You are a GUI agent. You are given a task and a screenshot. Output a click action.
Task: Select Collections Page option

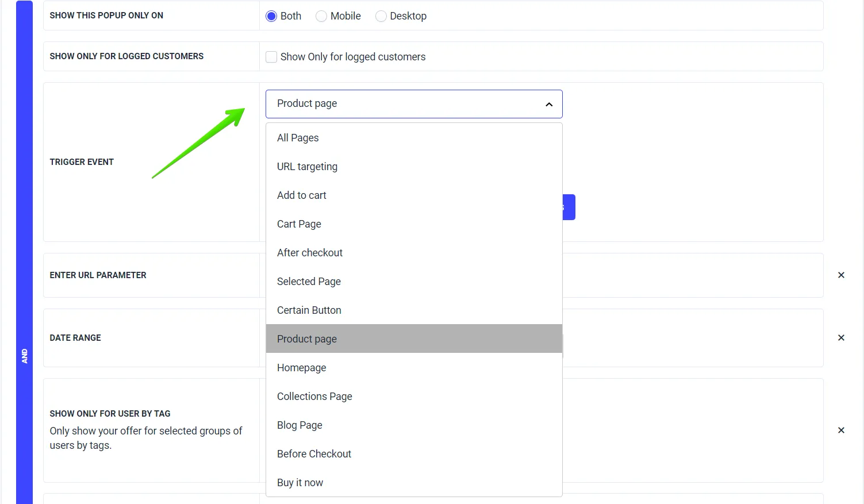tap(414, 397)
